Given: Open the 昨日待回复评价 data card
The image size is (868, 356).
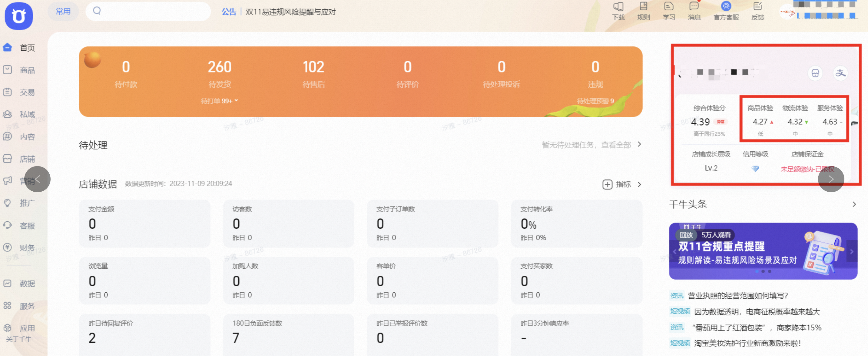Looking at the screenshot, I should 144,335.
